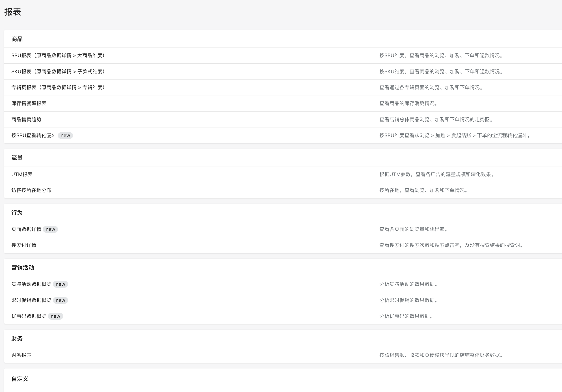Open the UTM报表 traffic report
The width and height of the screenshot is (562, 392).
[22, 174]
